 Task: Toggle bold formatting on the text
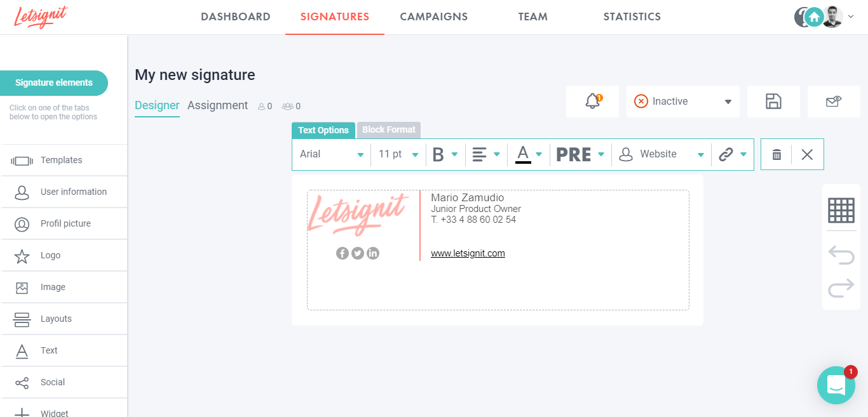[x=440, y=154]
